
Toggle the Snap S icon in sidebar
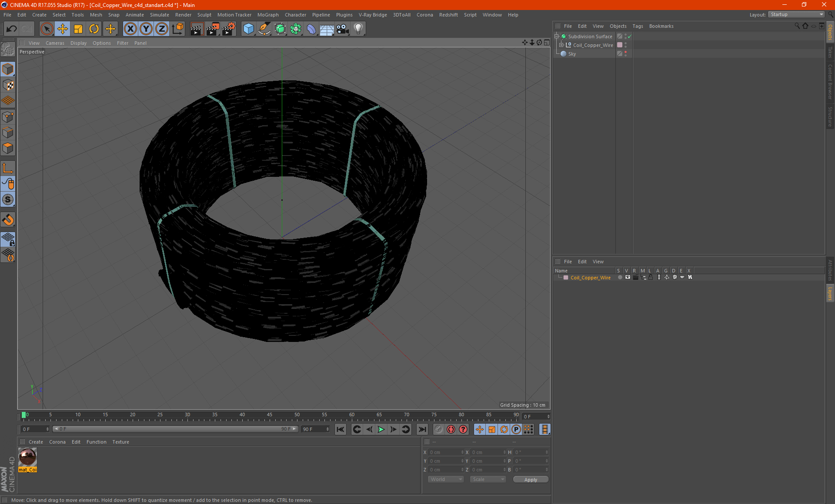[x=8, y=200]
